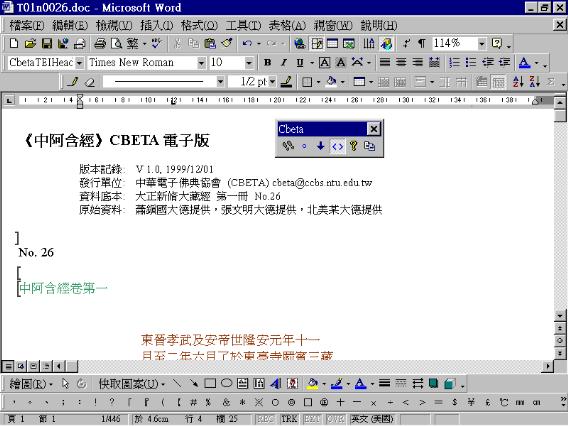The height and width of the screenshot is (426, 568).
Task: Toggle TRK track changes in status bar
Action: coord(289,419)
